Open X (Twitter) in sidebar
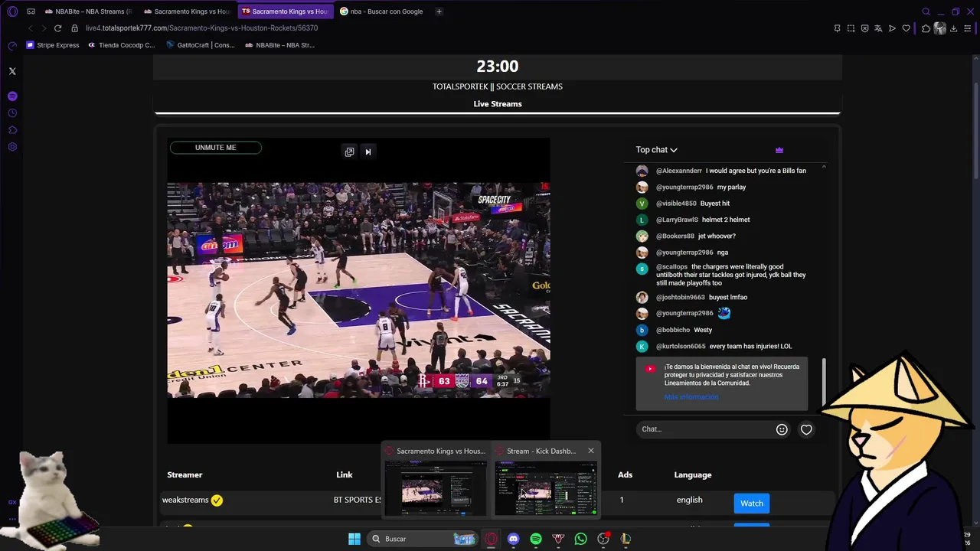 [x=12, y=71]
